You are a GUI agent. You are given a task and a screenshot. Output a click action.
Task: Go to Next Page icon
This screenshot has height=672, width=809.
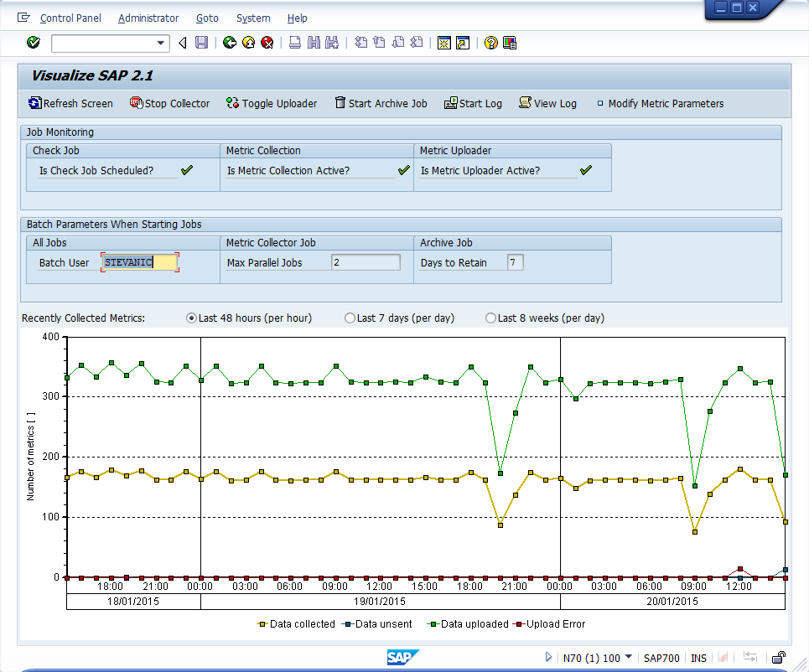click(397, 43)
